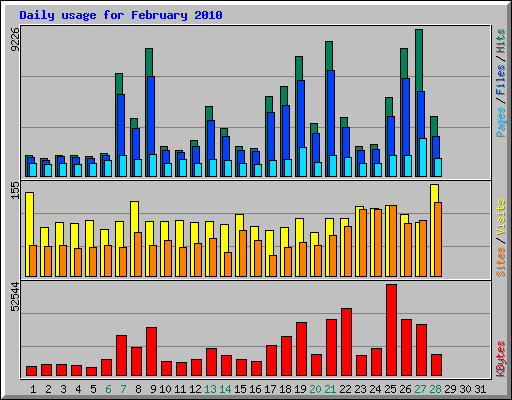Click the cyan Pages legend label
The width and height of the screenshot is (512, 400).
[x=501, y=122]
